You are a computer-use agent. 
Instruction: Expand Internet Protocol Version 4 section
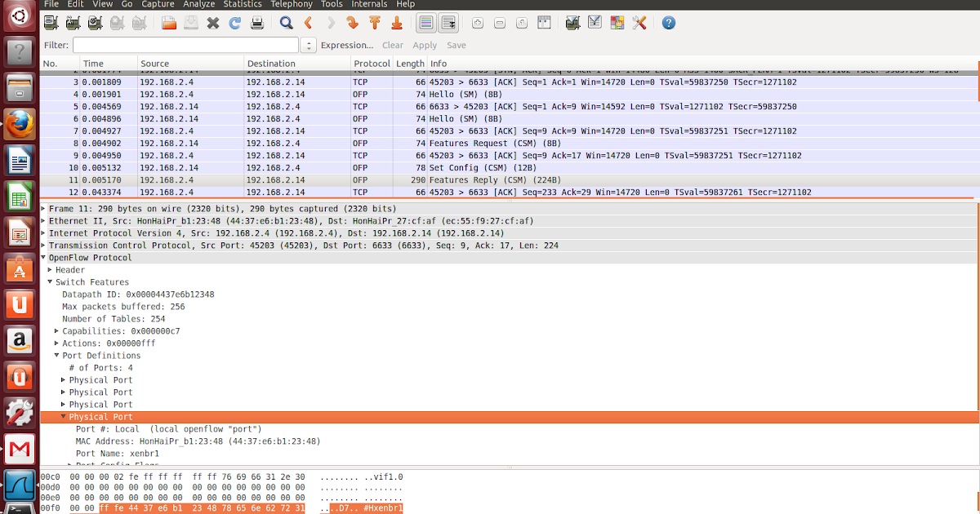coord(44,233)
